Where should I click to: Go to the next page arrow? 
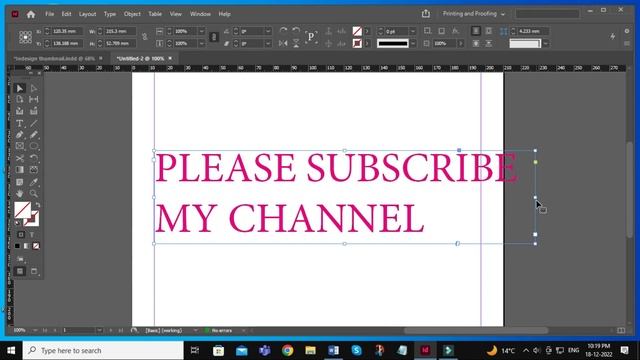pyautogui.click(x=111, y=330)
